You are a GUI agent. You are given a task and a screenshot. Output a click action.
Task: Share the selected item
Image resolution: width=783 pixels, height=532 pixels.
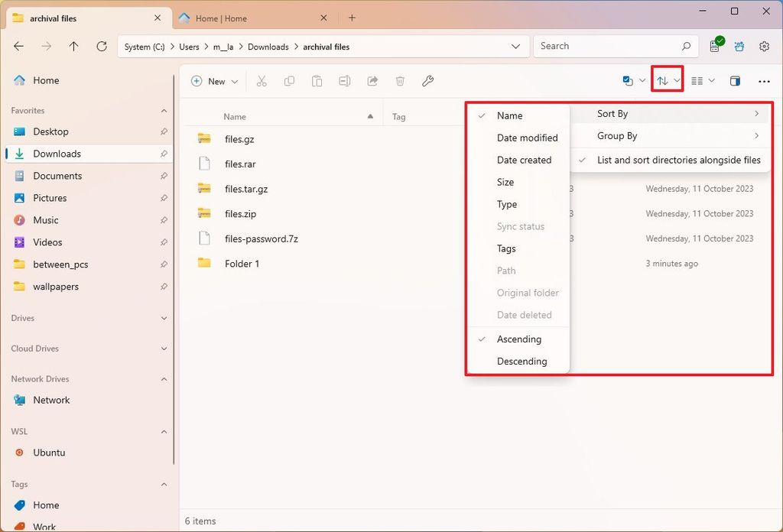coord(372,81)
